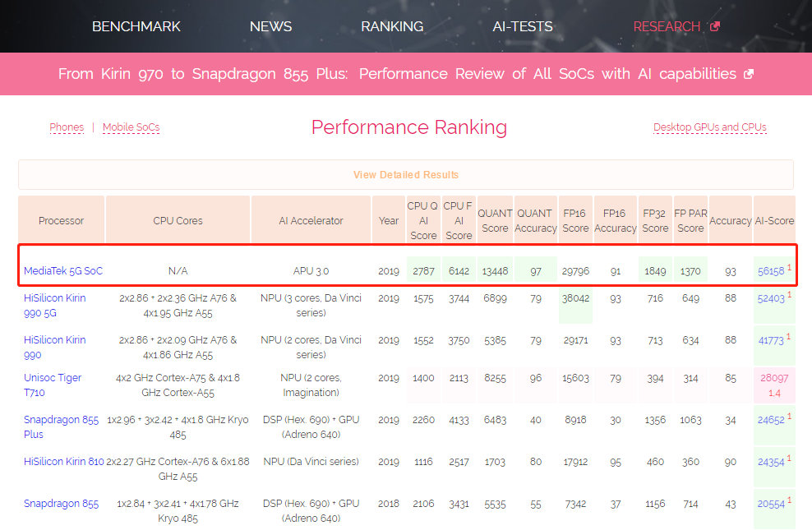
Task: Click AI-Score 41773 link
Action: (771, 340)
